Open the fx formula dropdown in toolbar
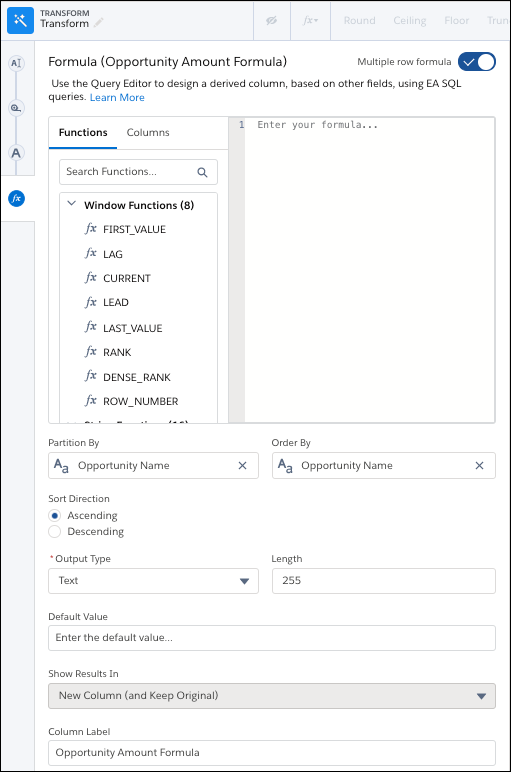Viewport: 511px width, 772px height. pos(310,21)
